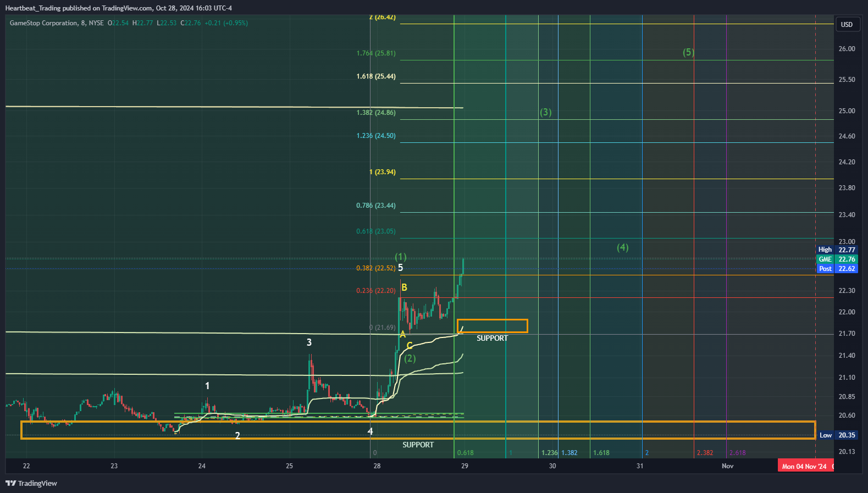The width and height of the screenshot is (868, 493).
Task: Click the open value O22.54
Action: click(118, 23)
